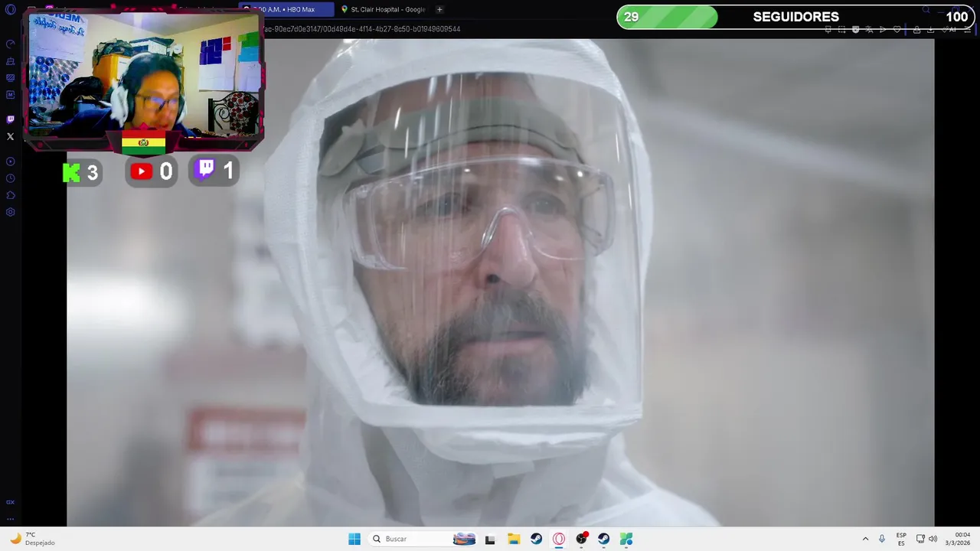
Task: Open the Opera GX main menu logo
Action: 10,9
